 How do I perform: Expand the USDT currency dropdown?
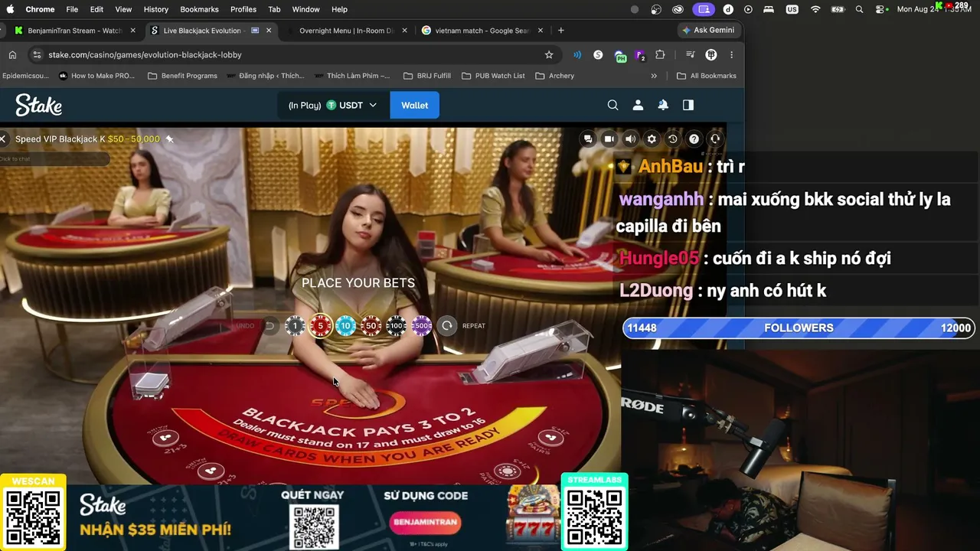pyautogui.click(x=351, y=105)
